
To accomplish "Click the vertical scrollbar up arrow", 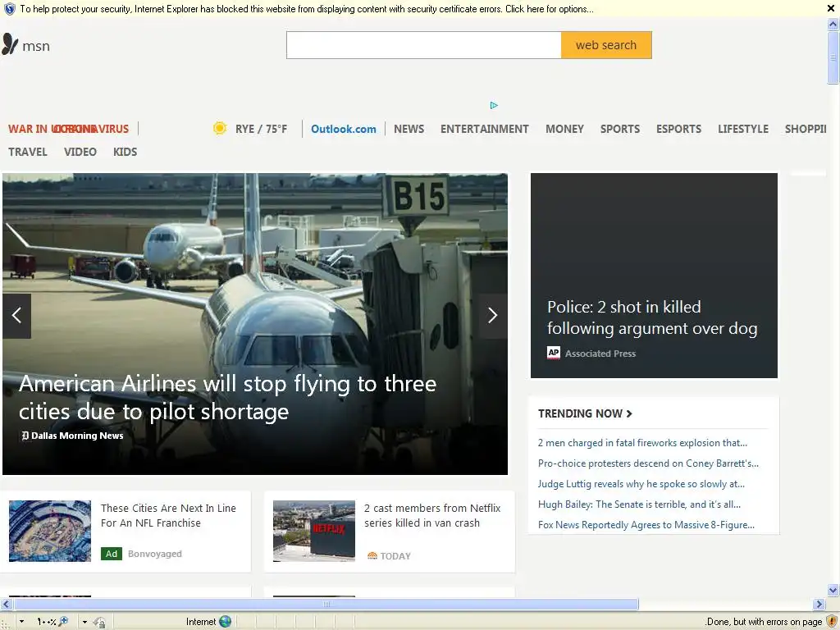I will pyautogui.click(x=833, y=24).
